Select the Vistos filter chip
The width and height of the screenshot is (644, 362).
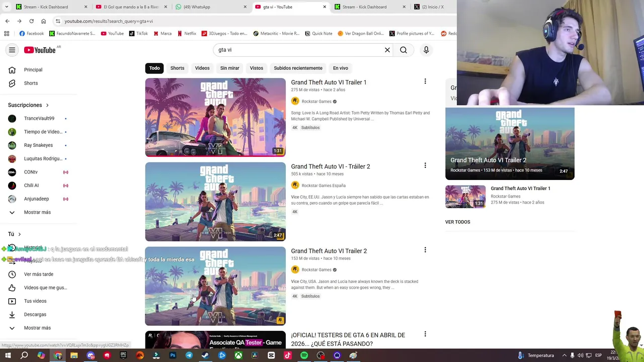(257, 68)
